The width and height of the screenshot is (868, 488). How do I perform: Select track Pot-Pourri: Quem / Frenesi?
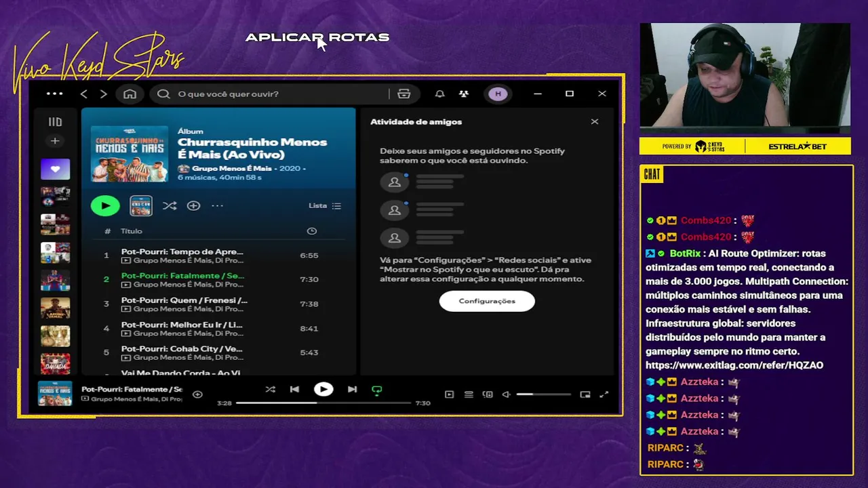(218, 304)
